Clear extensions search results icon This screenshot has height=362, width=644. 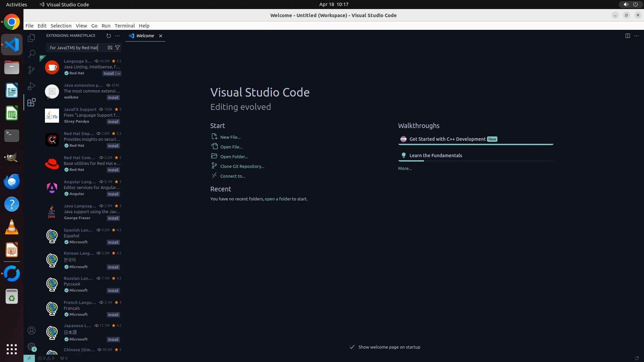(x=110, y=48)
